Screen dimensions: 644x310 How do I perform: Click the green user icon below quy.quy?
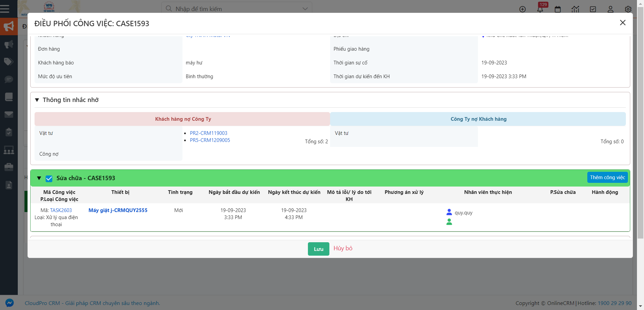click(449, 222)
